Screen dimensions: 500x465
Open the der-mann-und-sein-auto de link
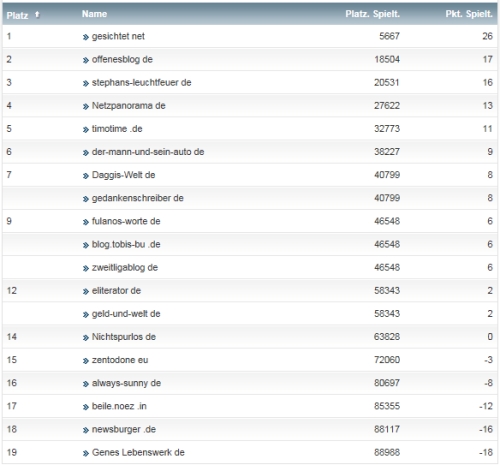(148, 152)
